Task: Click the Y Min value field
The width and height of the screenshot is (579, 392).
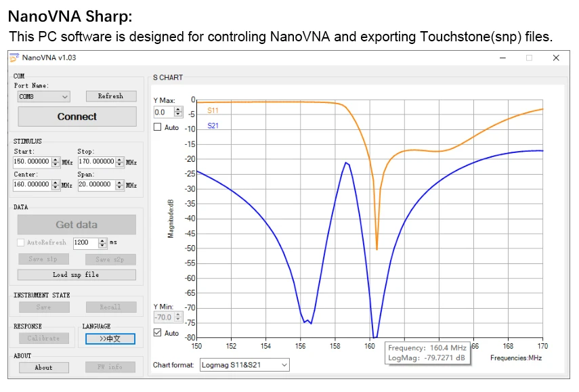Action: 164,317
